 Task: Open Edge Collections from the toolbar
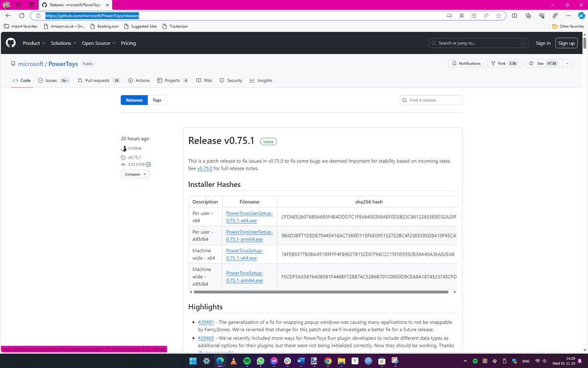(x=528, y=15)
